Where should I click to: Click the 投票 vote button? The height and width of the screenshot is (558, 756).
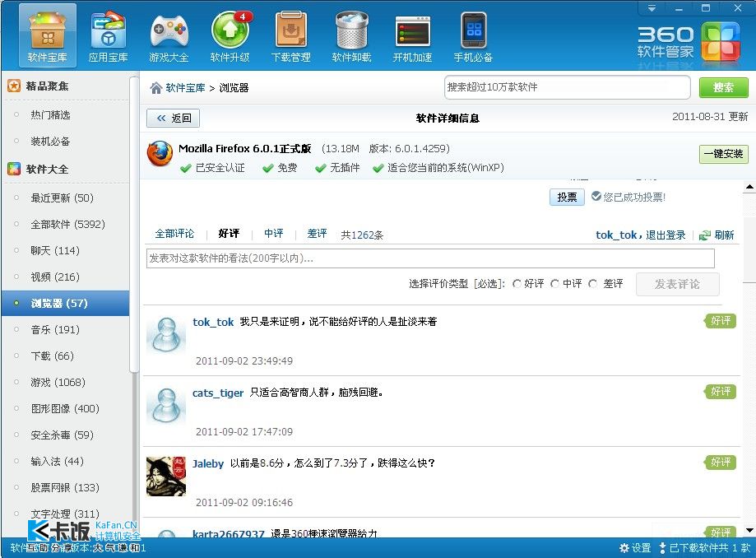567,197
